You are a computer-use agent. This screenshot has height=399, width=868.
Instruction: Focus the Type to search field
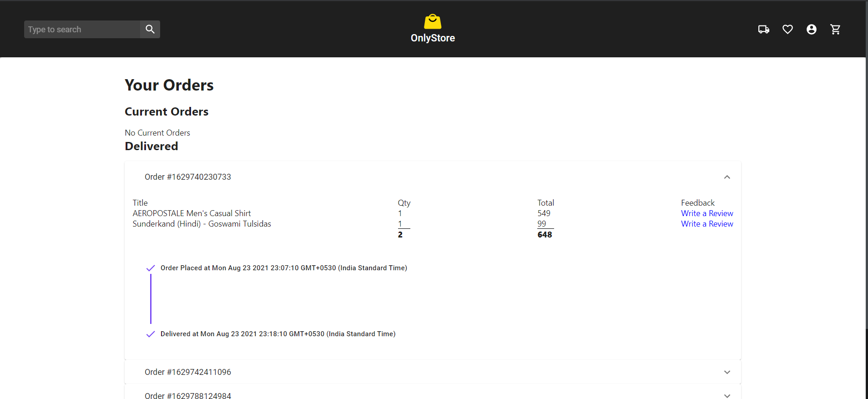(x=82, y=29)
